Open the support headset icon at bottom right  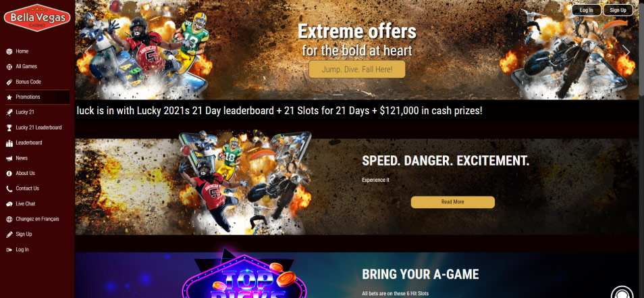coord(622,292)
